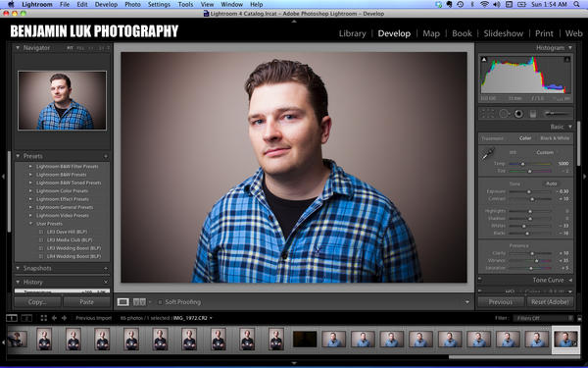This screenshot has height=368, width=588.
Task: Show the second window display button
Action: pos(26,318)
